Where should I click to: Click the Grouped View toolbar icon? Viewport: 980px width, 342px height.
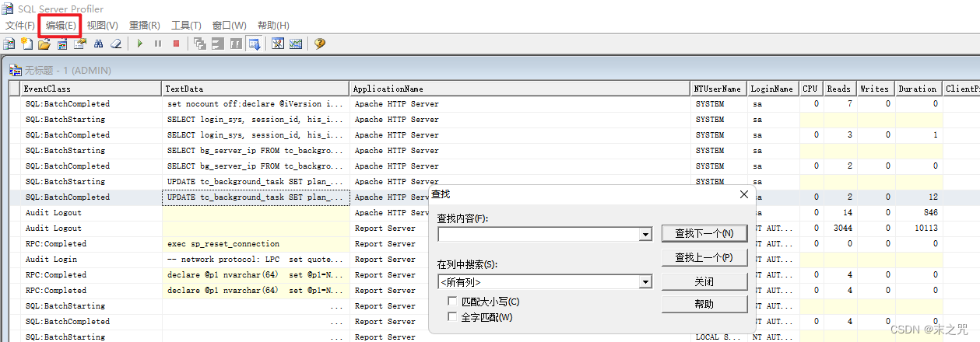pos(218,44)
